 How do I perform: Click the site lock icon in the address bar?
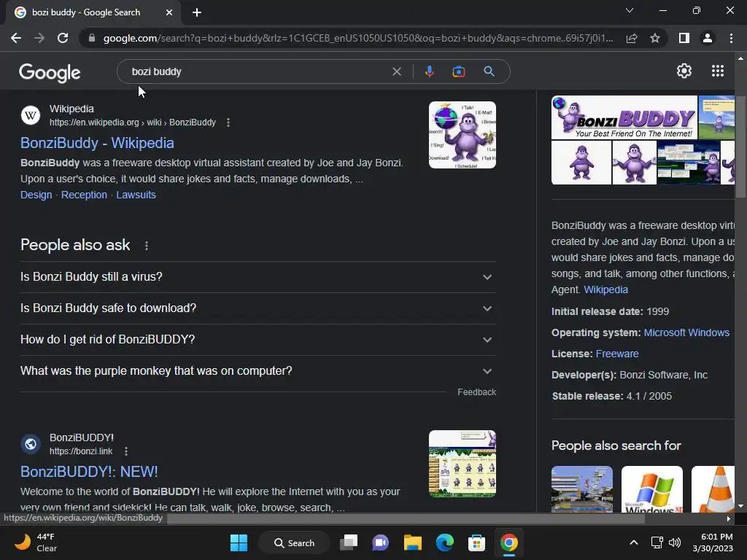pos(91,38)
